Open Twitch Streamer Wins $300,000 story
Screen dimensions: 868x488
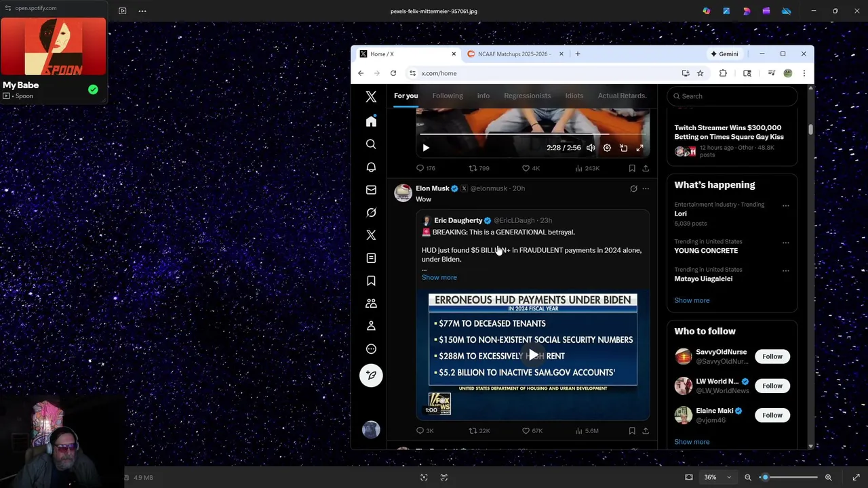[x=729, y=132]
